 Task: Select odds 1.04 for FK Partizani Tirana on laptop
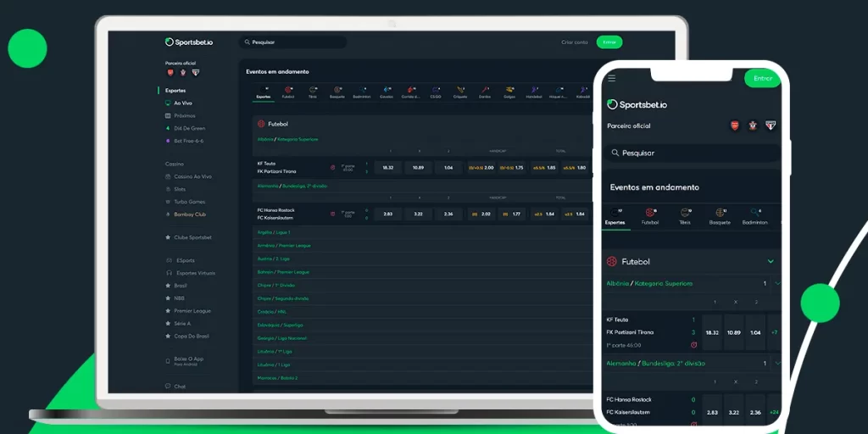pyautogui.click(x=448, y=167)
